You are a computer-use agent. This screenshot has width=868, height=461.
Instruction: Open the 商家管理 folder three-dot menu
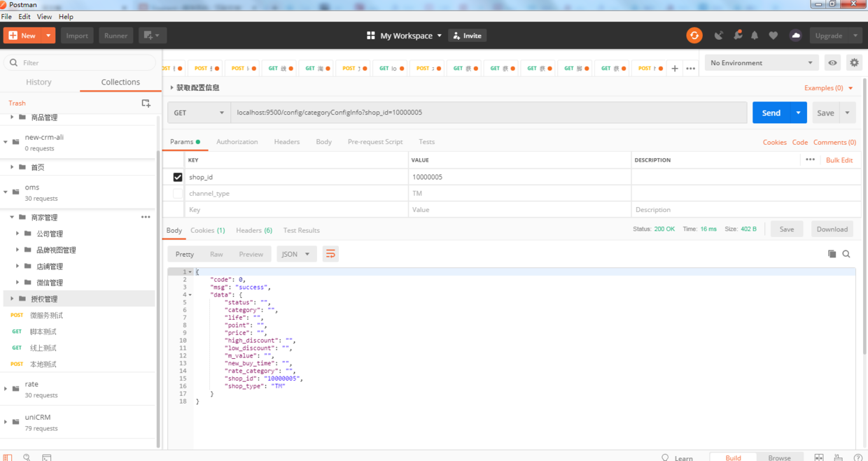click(146, 217)
